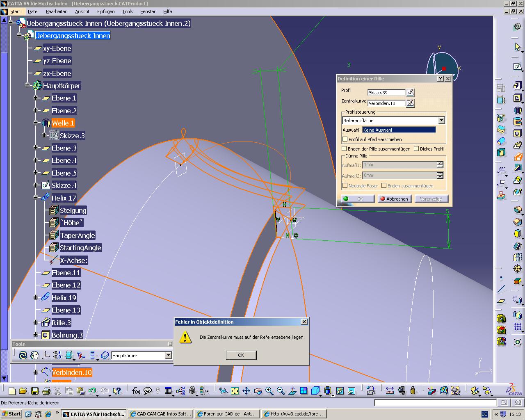This screenshot has width=525, height=420.
Task: Open the Formula f(x) tool
Action: coord(136,391)
